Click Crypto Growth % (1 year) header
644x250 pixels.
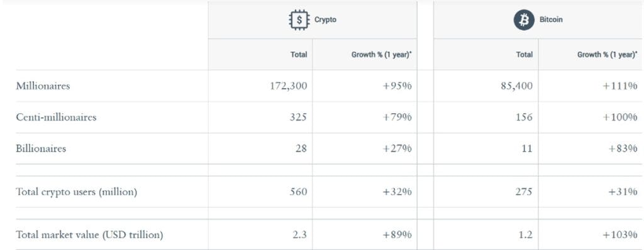coord(381,54)
